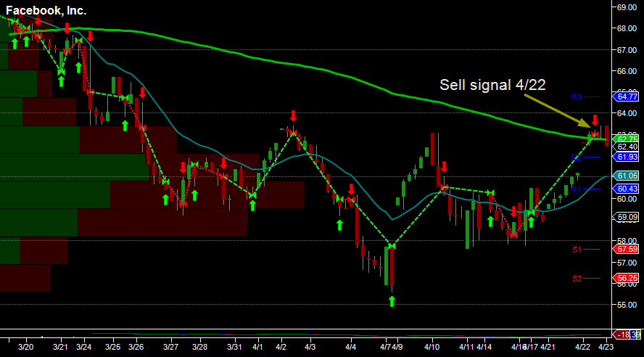
Task: Click the 4/14 date label
Action: tap(484, 347)
